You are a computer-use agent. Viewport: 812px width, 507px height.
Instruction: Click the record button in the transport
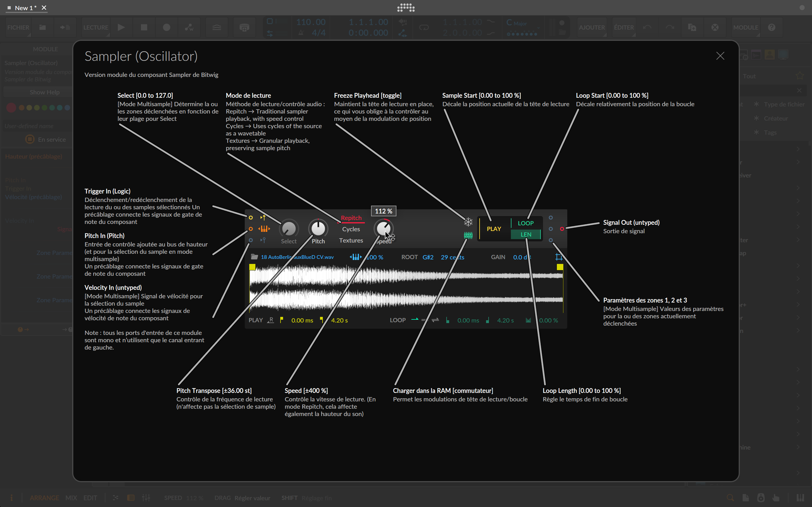[x=166, y=27]
